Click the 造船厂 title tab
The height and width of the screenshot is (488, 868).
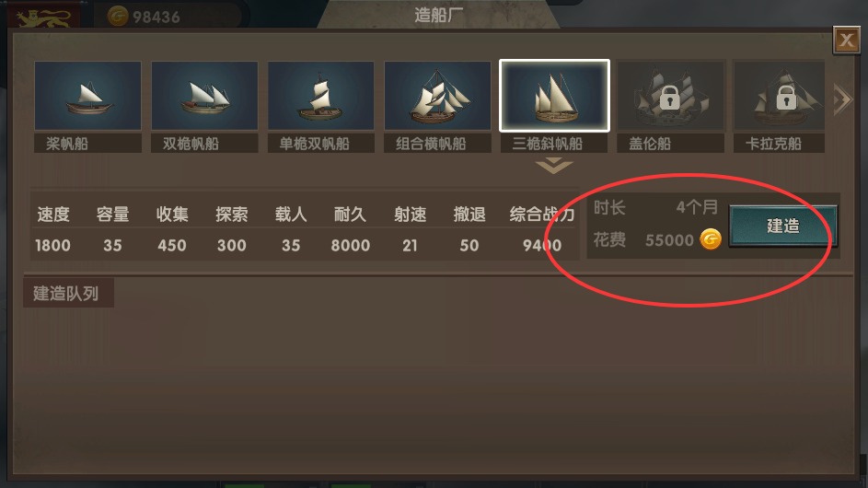click(438, 15)
